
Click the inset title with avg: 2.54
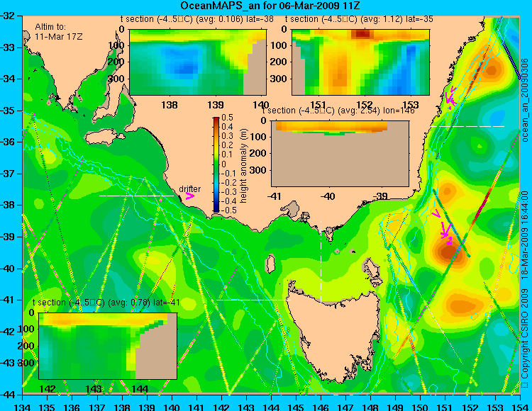coord(338,111)
